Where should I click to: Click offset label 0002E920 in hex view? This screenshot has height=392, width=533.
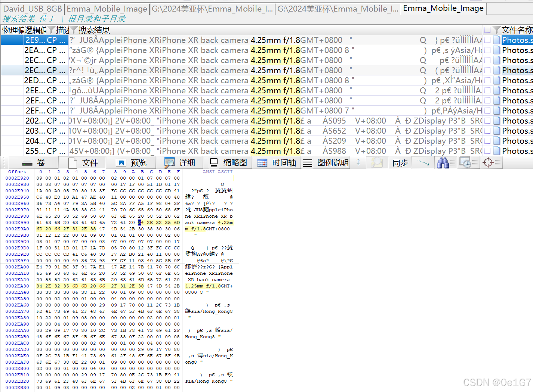click(x=17, y=178)
